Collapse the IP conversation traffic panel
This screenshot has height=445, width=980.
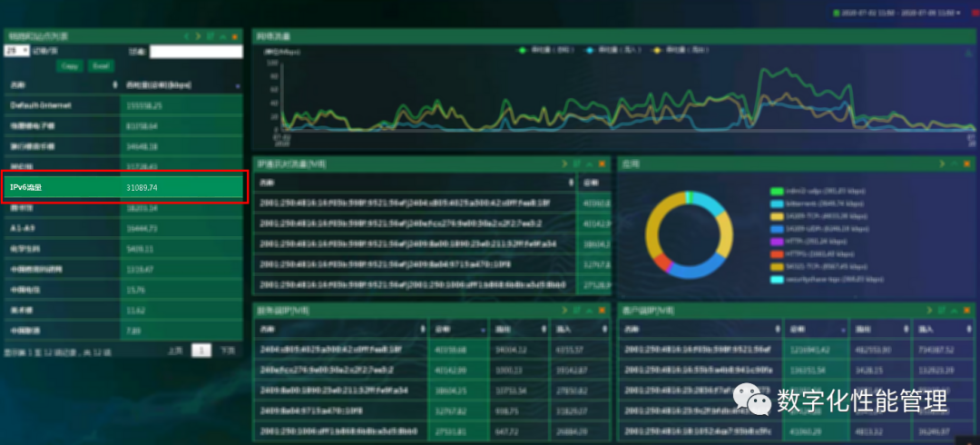tap(590, 164)
